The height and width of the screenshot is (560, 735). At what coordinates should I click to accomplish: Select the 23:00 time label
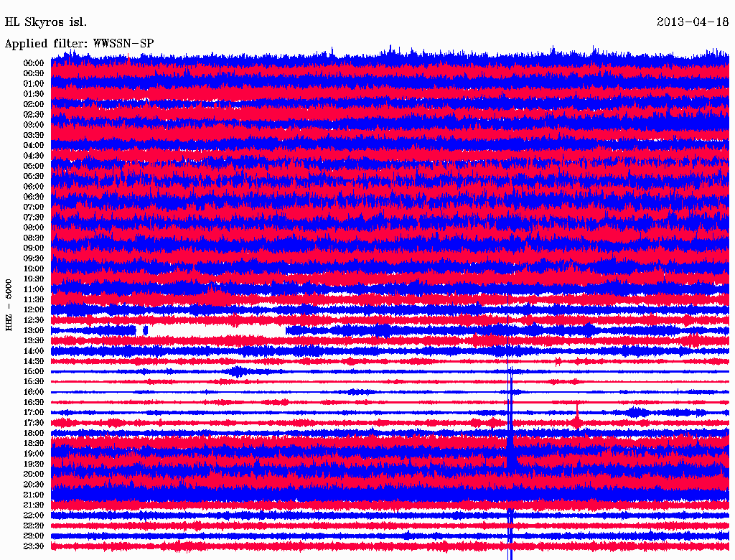pos(34,536)
